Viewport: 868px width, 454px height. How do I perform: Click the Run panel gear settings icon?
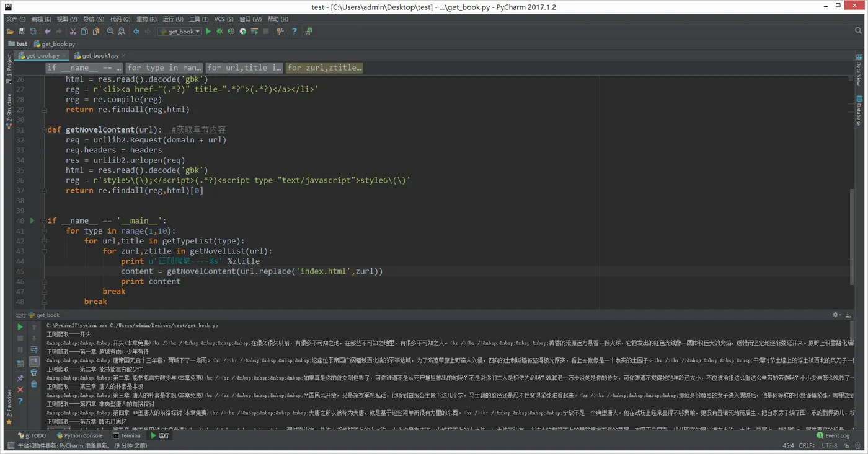(836, 315)
